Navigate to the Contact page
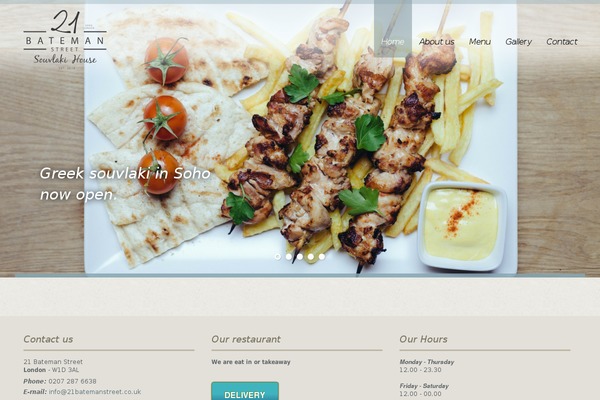The image size is (600, 400). pyautogui.click(x=562, y=41)
